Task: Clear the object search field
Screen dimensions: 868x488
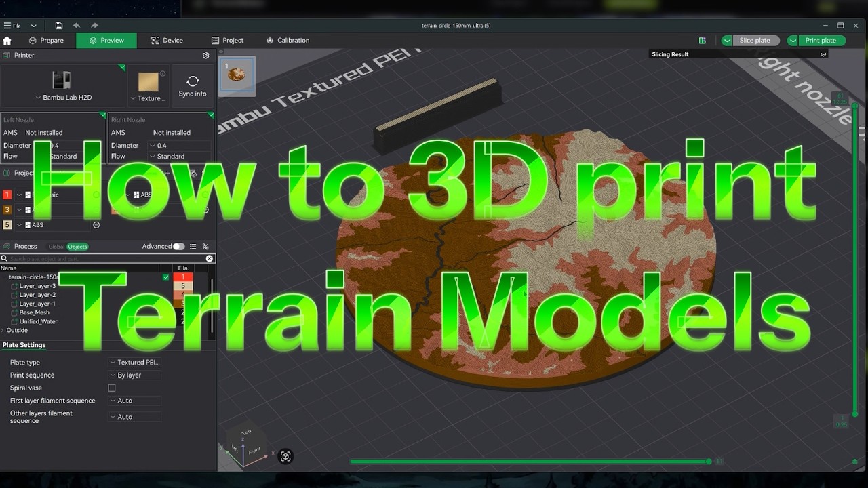Action: [x=210, y=258]
